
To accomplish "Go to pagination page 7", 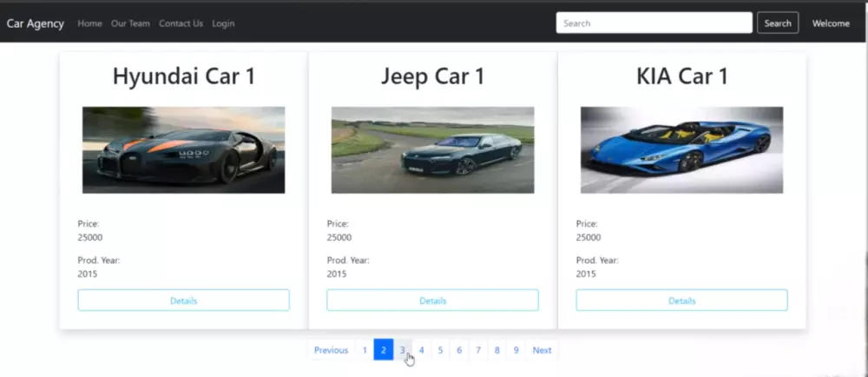I will tap(477, 350).
